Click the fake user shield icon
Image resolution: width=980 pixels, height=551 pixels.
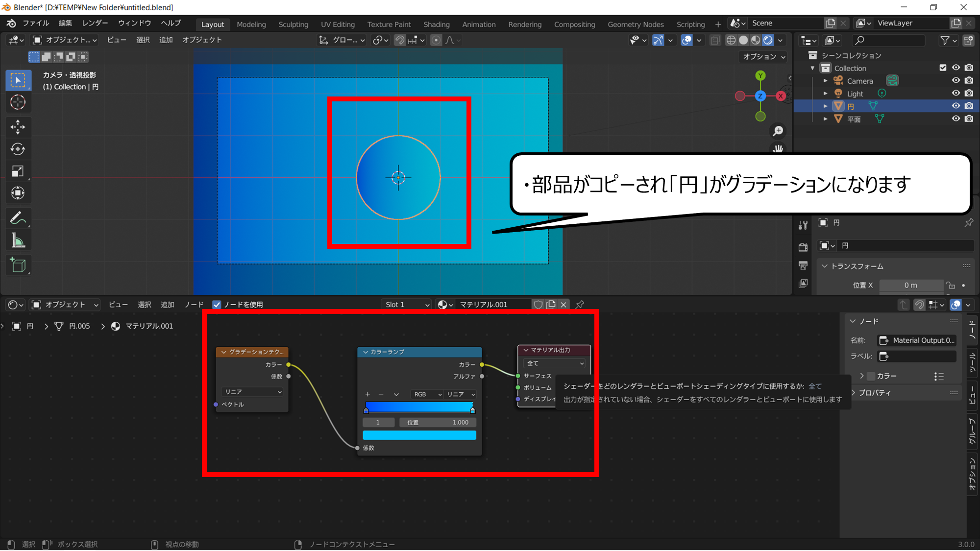click(x=538, y=305)
